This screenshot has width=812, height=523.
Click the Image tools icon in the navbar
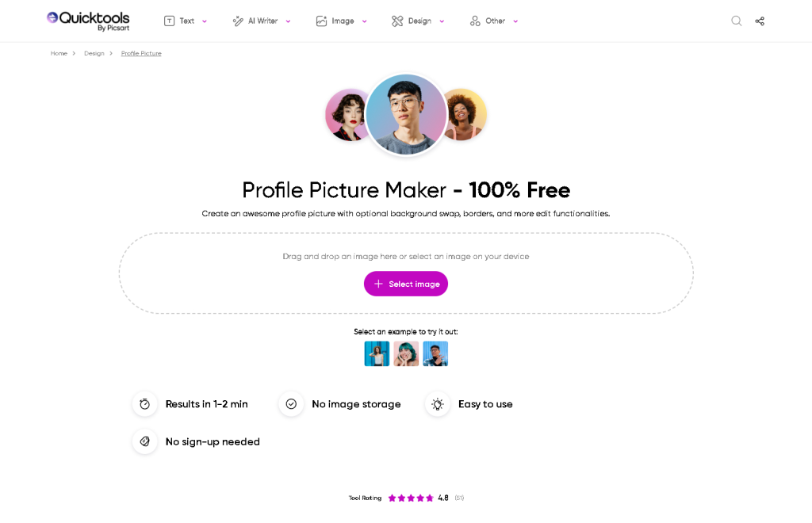[x=324, y=21]
